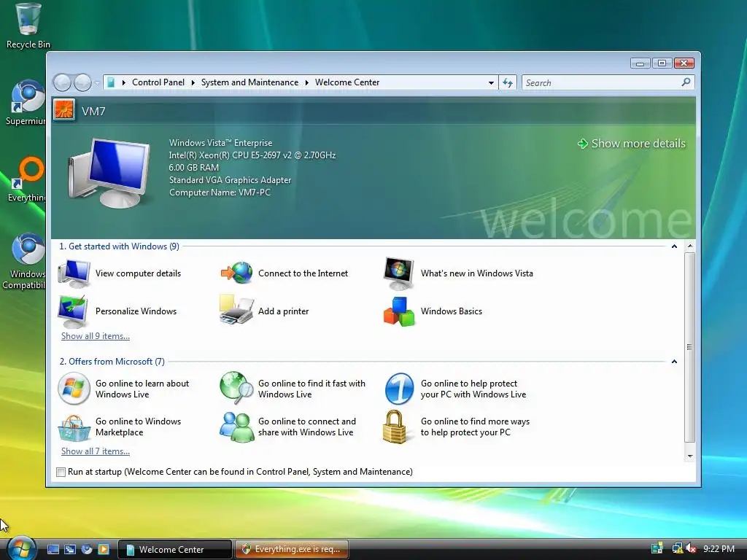Select the Supermium desktop shortcut
Viewport: 747px width, 560px height.
[x=26, y=103]
